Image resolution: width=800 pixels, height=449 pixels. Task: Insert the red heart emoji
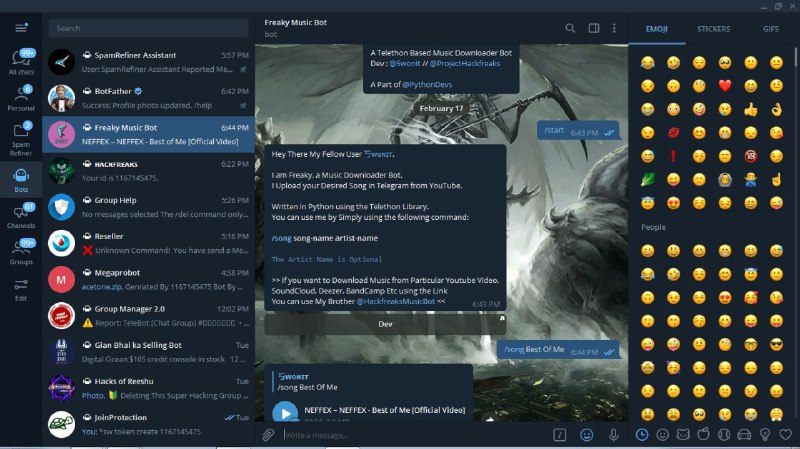[x=724, y=86]
